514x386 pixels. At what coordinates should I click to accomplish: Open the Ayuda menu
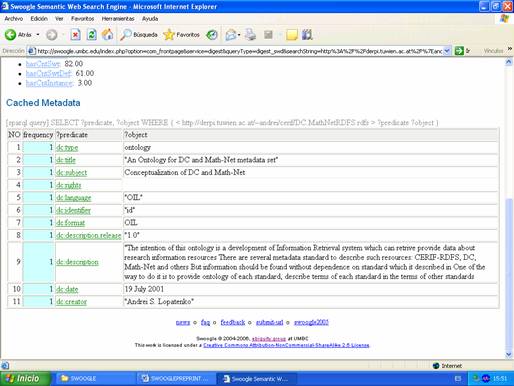(150, 19)
